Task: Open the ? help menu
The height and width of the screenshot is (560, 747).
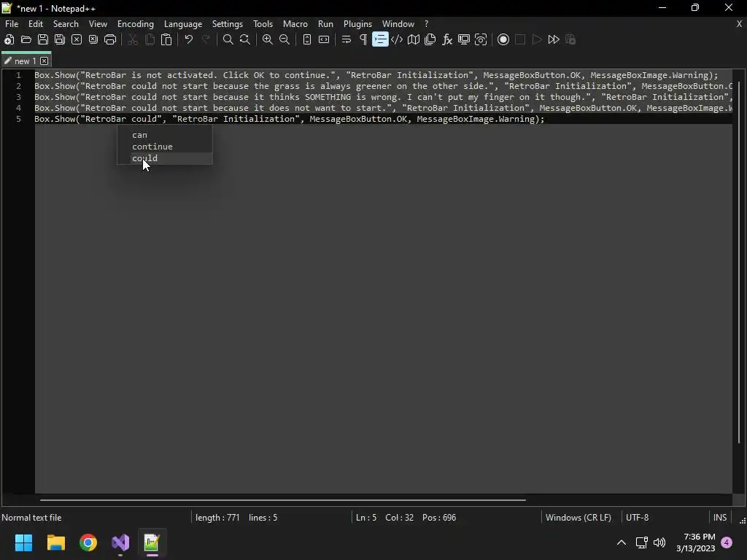Action: point(426,24)
